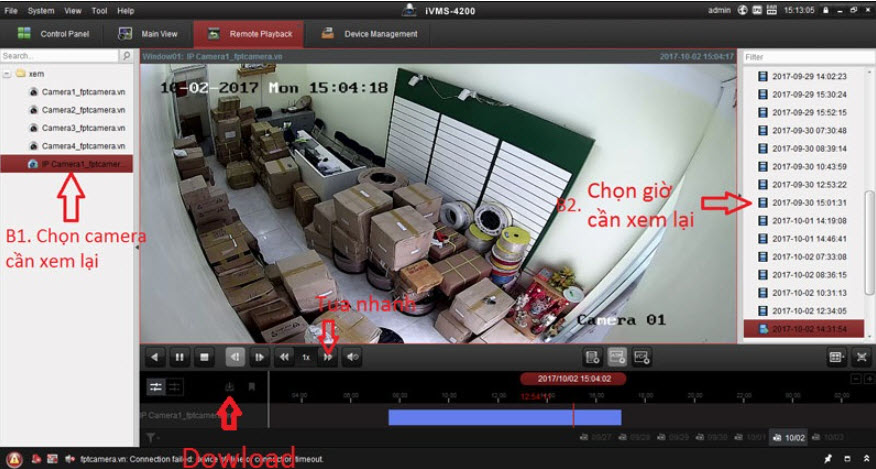This screenshot has height=469, width=876.
Task: Open the System menu
Action: tap(41, 11)
